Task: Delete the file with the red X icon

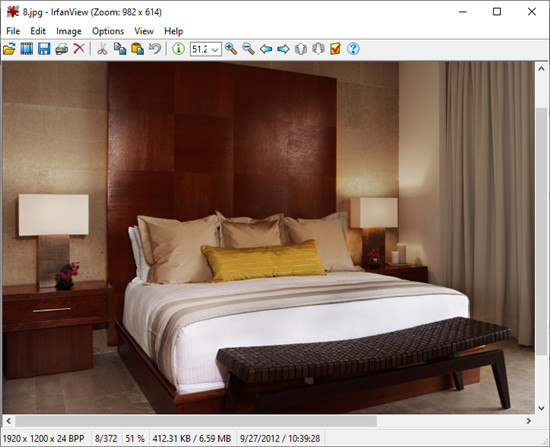Action: pos(79,48)
